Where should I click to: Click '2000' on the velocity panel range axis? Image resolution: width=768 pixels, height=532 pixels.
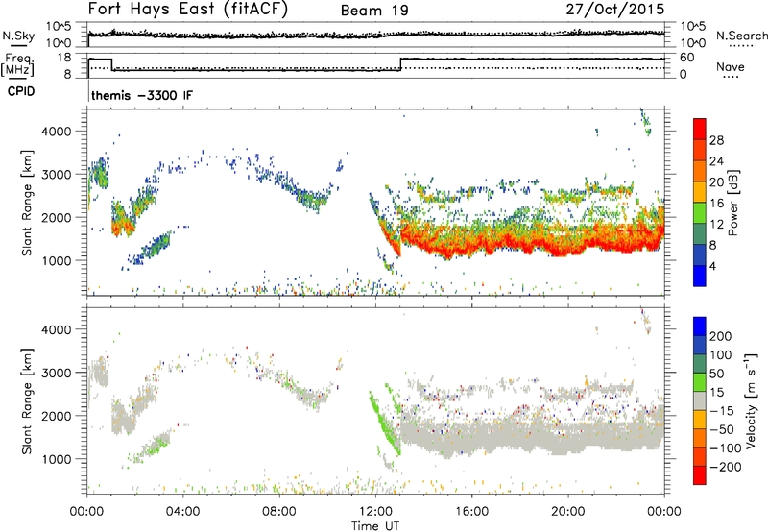(x=57, y=416)
